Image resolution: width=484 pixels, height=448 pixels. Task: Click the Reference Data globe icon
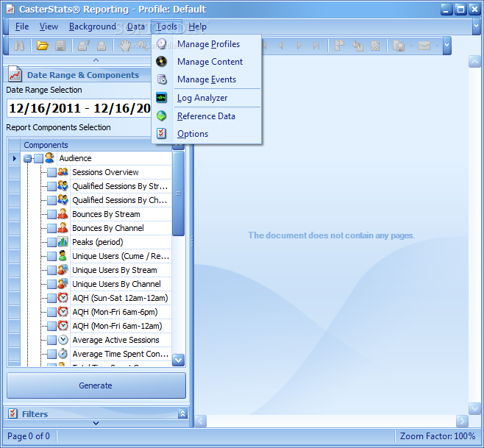[x=161, y=115]
